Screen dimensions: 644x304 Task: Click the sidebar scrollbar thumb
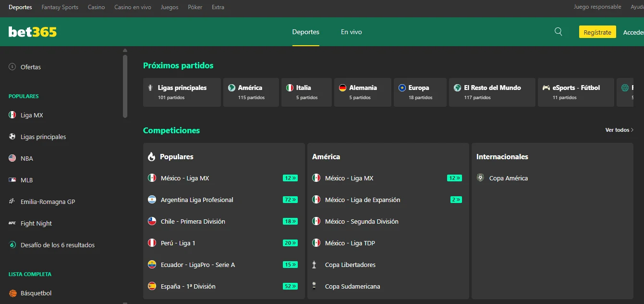(x=125, y=86)
